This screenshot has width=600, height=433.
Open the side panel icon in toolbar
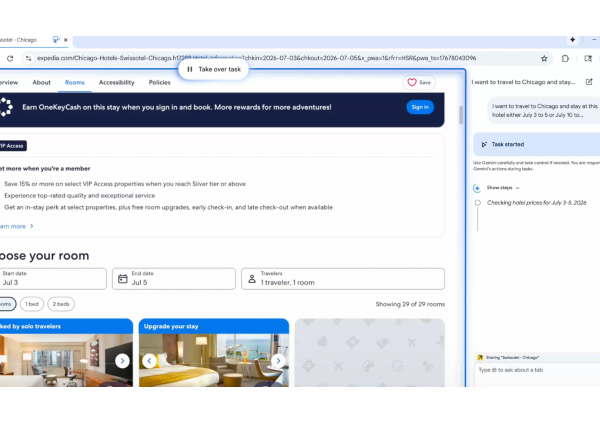[x=588, y=59]
